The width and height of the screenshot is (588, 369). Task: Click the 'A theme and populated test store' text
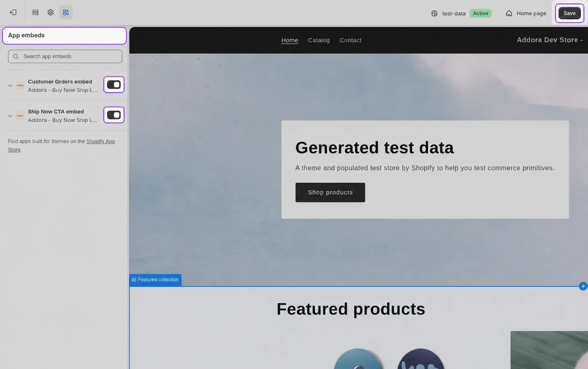(425, 168)
